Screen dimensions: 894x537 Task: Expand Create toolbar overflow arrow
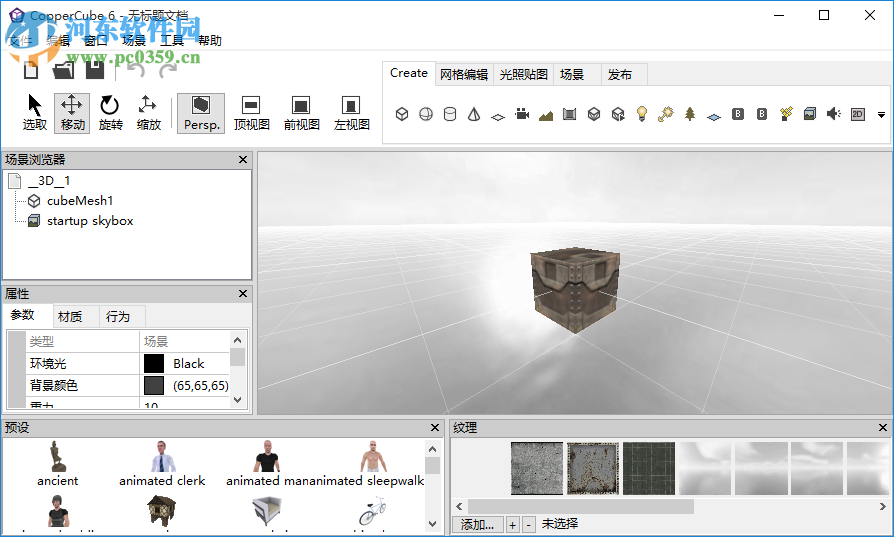pyautogui.click(x=881, y=115)
